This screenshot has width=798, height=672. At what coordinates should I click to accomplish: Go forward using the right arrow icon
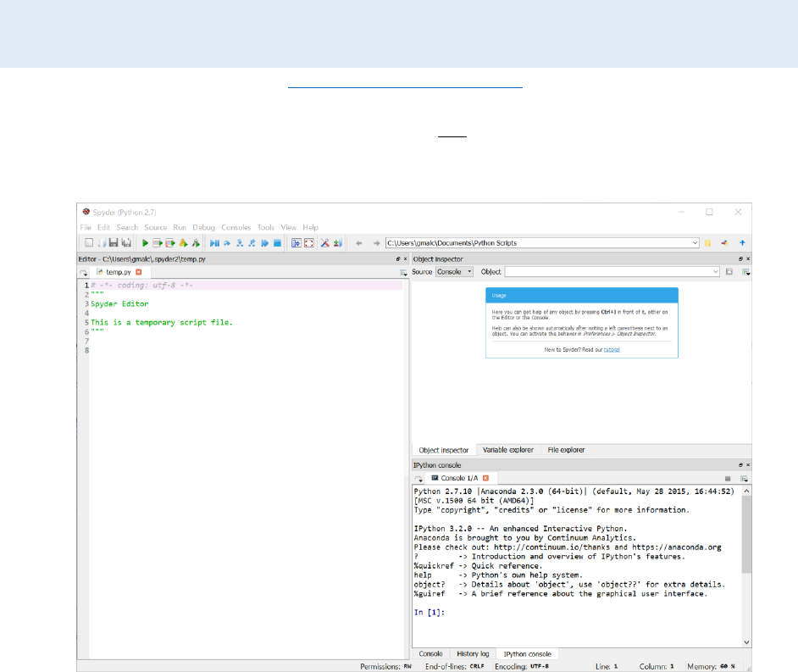[376, 243]
